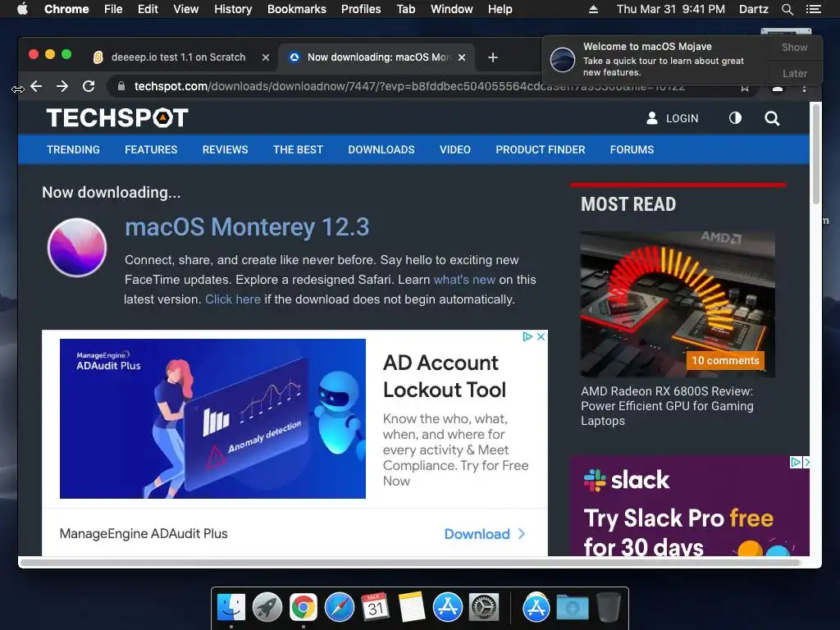Open the REVIEWS nav link
Screen dimensions: 840x630
(225, 149)
